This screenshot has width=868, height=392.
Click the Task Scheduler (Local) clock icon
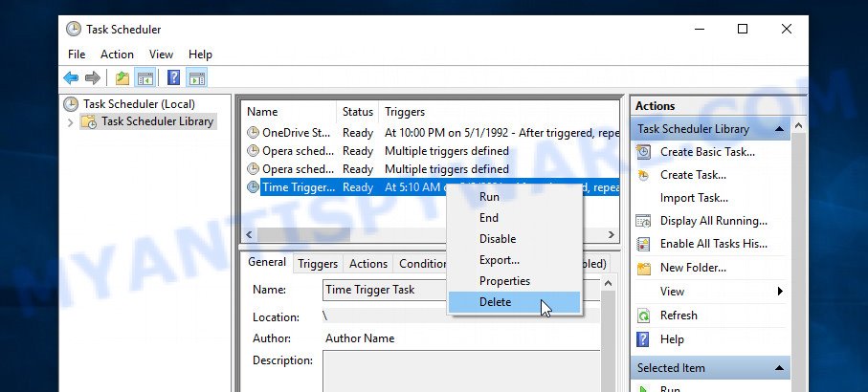[x=71, y=104]
